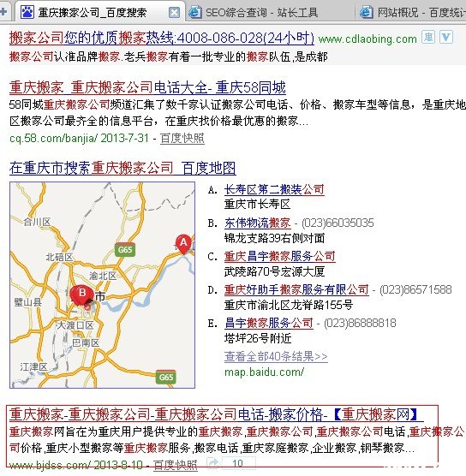Open the 搬家公司 hotline 4008-086-028 ad link
The width and height of the screenshot is (466, 476).
pos(162,39)
